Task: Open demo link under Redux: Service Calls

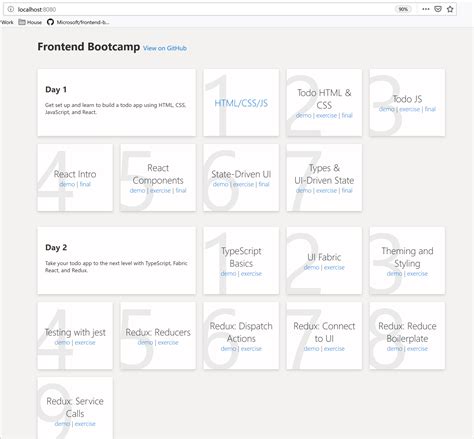Action: (62, 424)
